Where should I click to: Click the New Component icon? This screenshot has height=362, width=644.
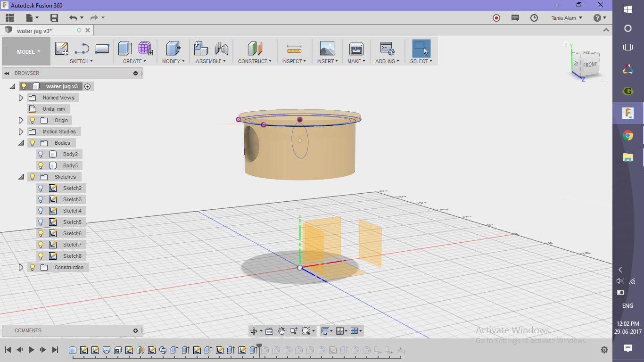pos(201,49)
